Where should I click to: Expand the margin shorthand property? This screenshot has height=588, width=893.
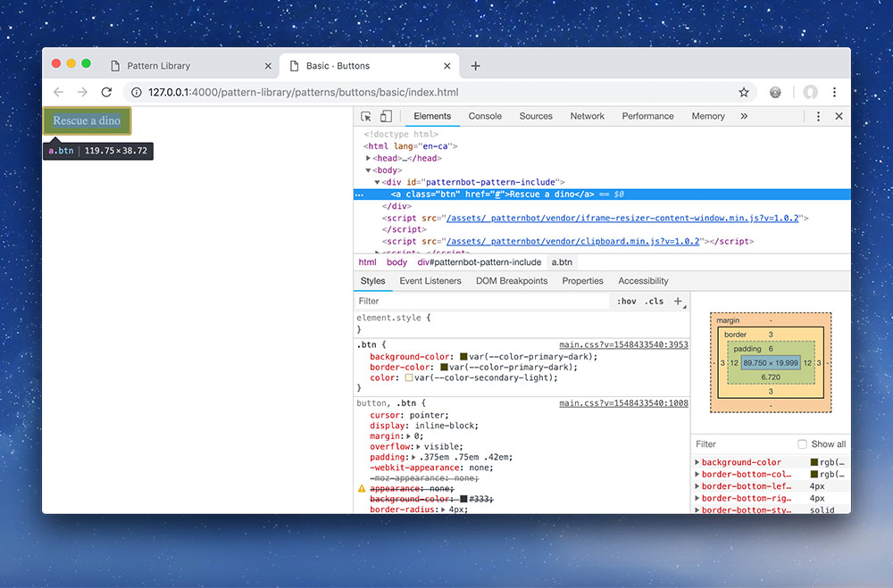coord(408,436)
